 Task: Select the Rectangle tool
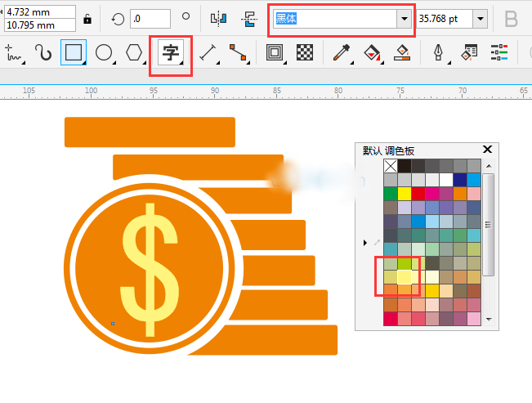pos(74,54)
